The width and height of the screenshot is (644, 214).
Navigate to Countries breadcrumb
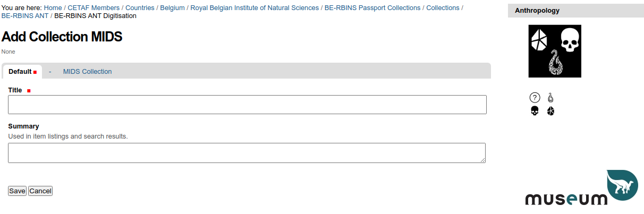pyautogui.click(x=140, y=8)
